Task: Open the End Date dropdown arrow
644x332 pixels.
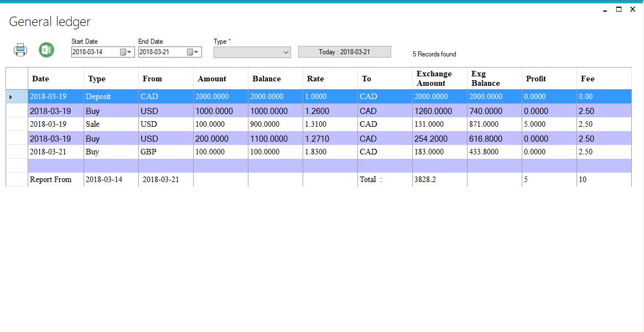Action: click(x=196, y=52)
